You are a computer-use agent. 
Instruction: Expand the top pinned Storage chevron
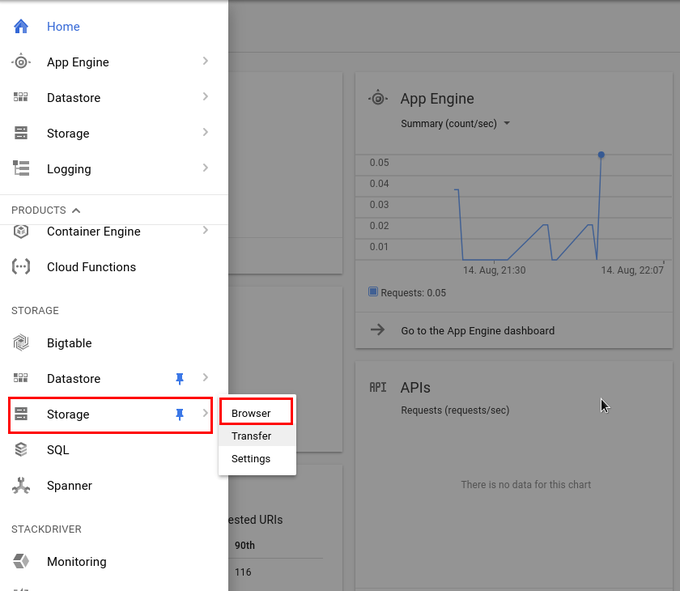[205, 132]
